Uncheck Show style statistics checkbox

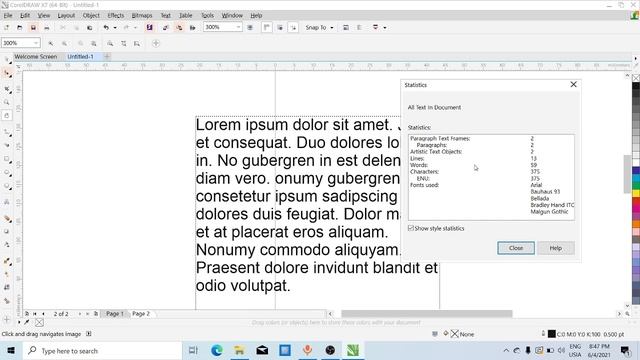[411, 228]
